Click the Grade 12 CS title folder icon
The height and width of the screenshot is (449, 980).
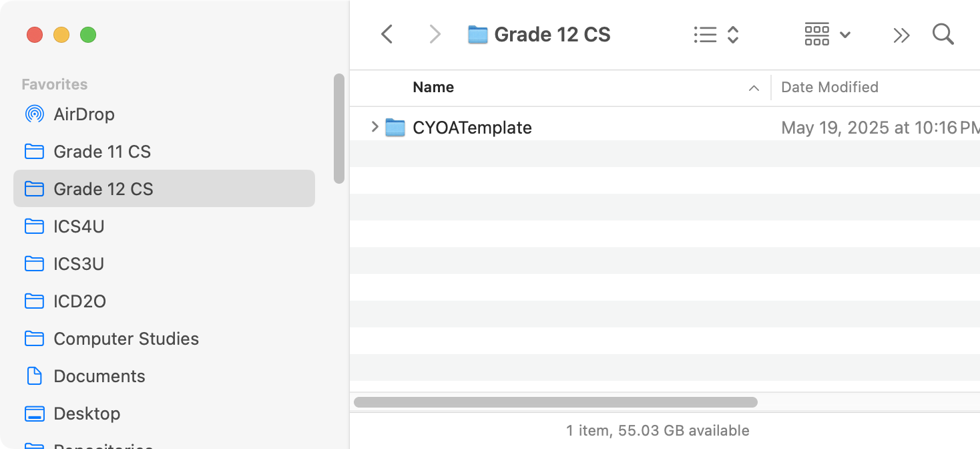[x=478, y=35]
